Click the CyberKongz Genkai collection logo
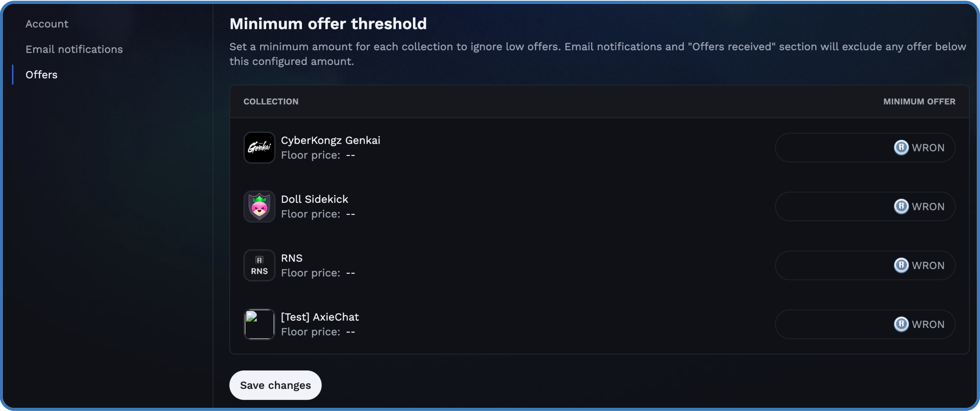980x411 pixels. [x=259, y=147]
